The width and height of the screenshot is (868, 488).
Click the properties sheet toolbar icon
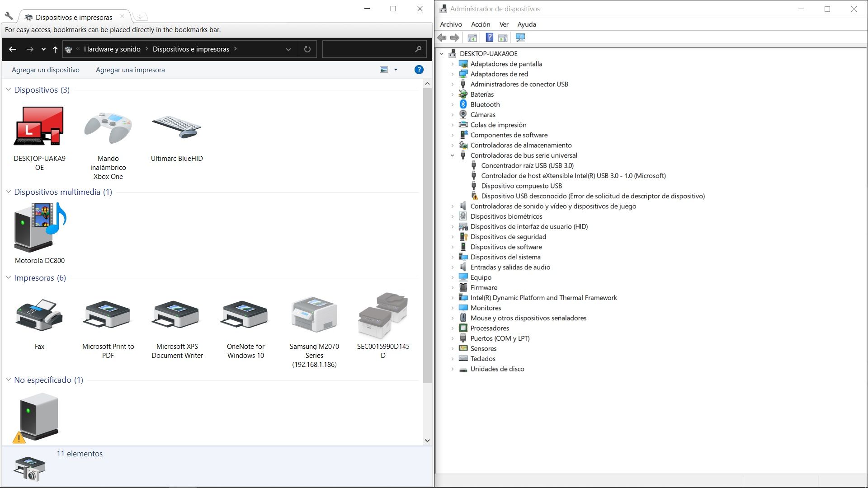point(503,38)
